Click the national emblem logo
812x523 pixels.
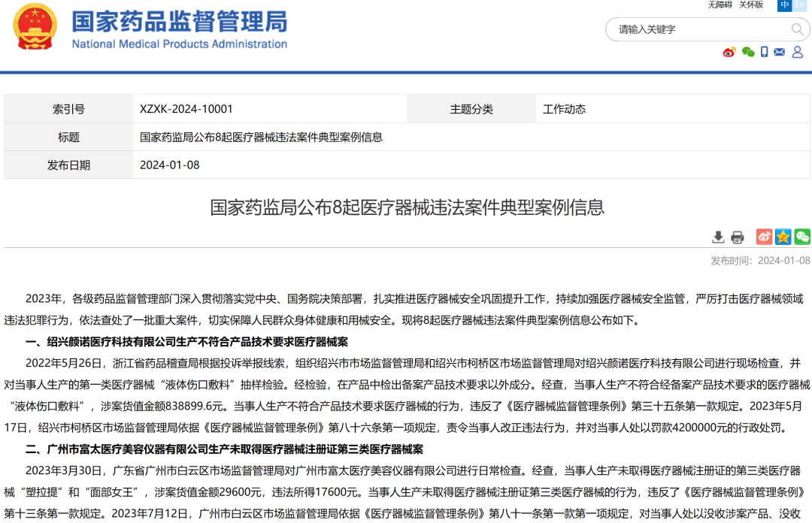point(35,26)
